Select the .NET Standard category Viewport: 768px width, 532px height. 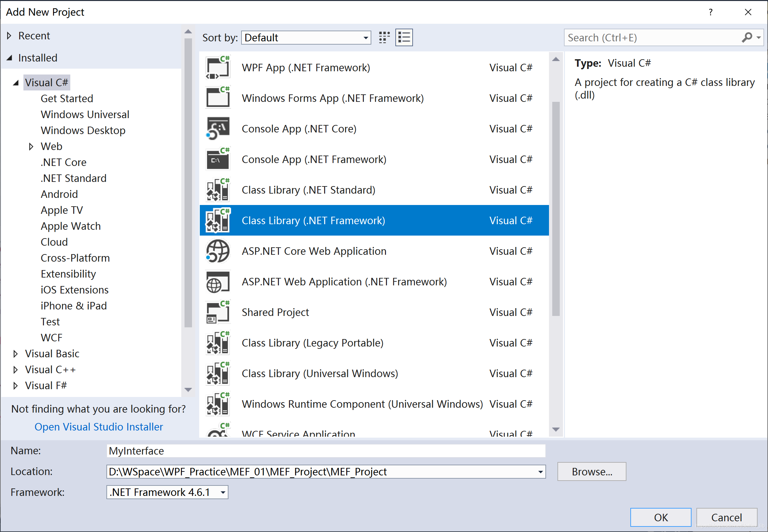[x=73, y=178]
